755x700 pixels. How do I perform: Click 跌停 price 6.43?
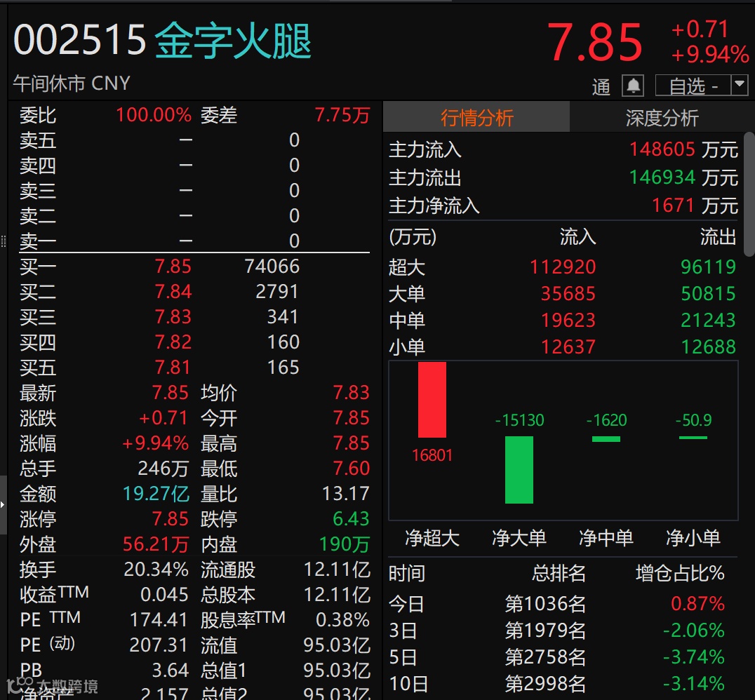click(351, 519)
